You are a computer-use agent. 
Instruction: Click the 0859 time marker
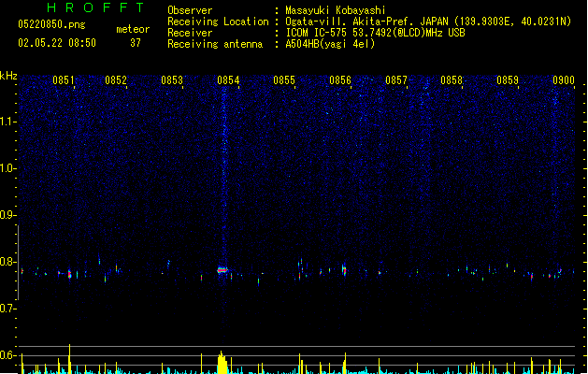click(508, 80)
